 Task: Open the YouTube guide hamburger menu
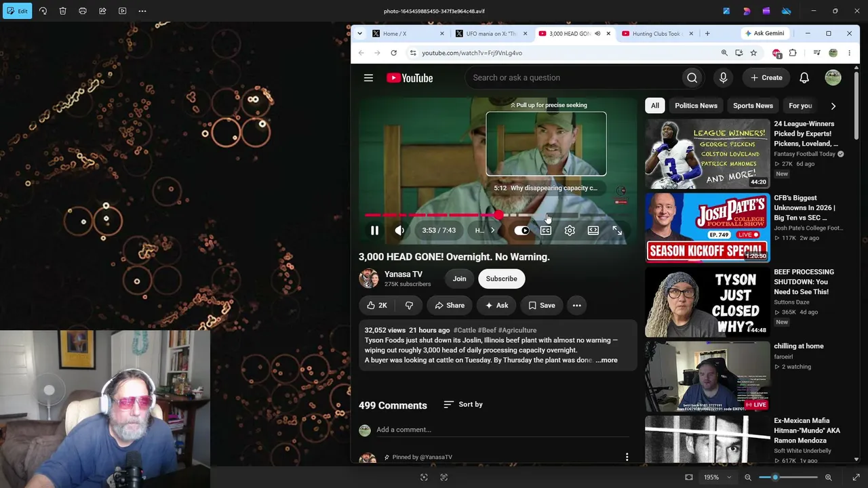[368, 78]
